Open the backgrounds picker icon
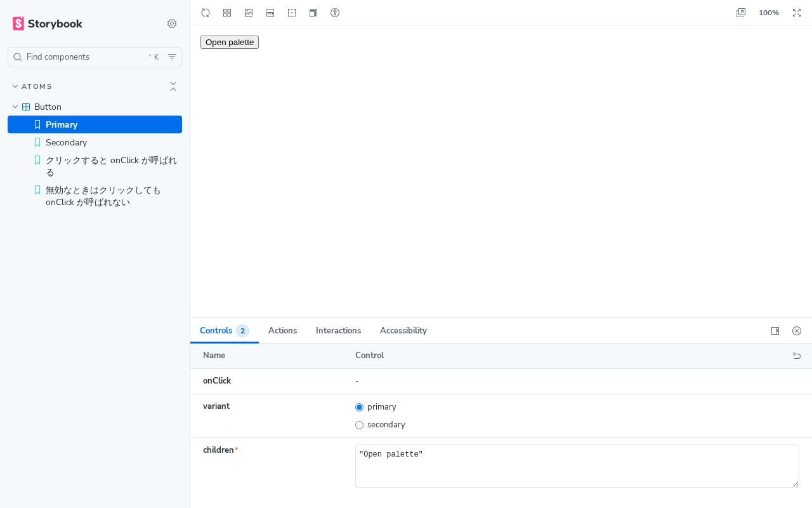Screen dimensions: 812x508 pyautogui.click(x=249, y=13)
